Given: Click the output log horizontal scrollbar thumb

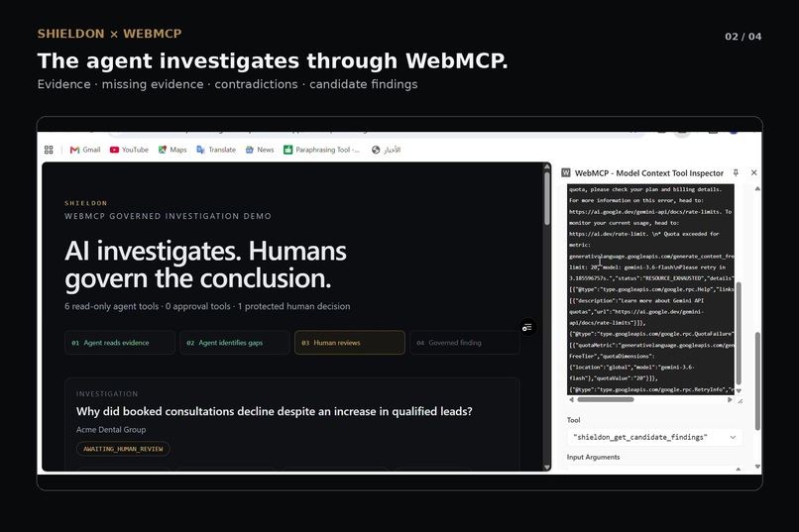Looking at the screenshot, I should pyautogui.click(x=606, y=399).
